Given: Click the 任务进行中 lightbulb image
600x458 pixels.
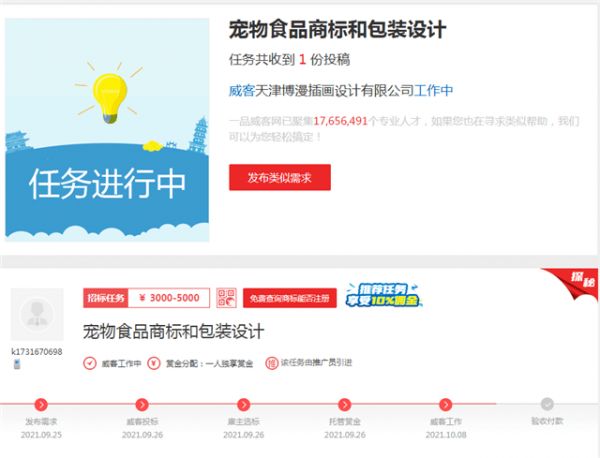Looking at the screenshot, I should pos(107,130).
